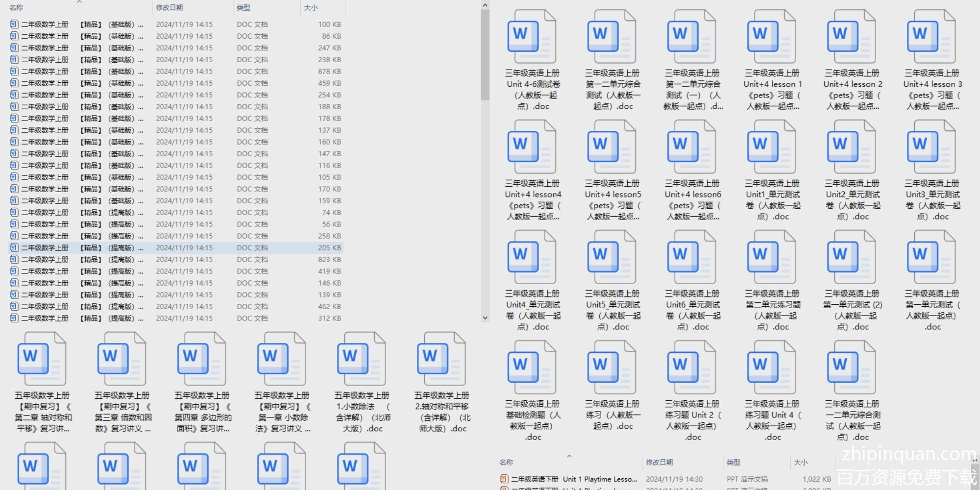980x490 pixels.
Task: Select 五年级数学 第四章 多边形的面积 document icon
Action: tap(202, 359)
